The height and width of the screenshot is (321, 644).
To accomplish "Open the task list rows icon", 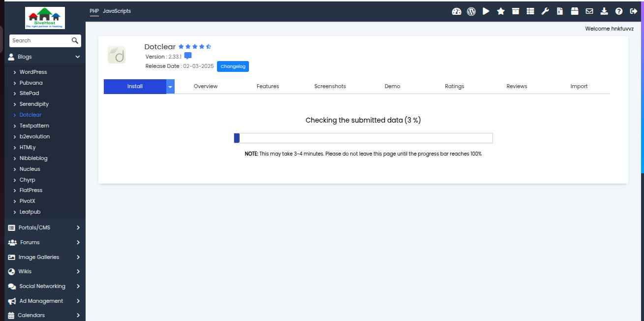I will 530,11.
